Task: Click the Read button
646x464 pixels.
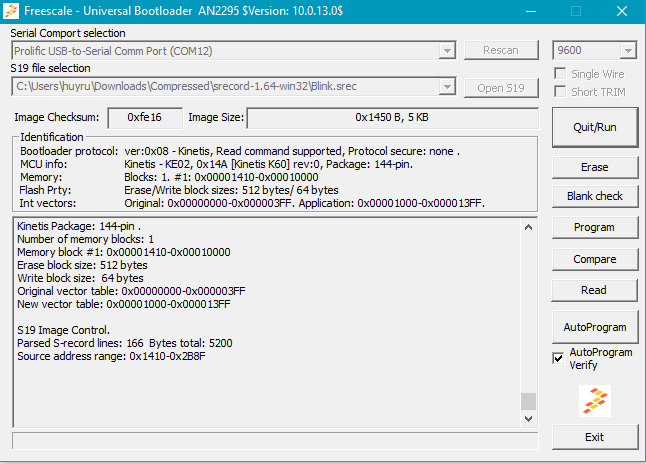Action: pyautogui.click(x=595, y=291)
